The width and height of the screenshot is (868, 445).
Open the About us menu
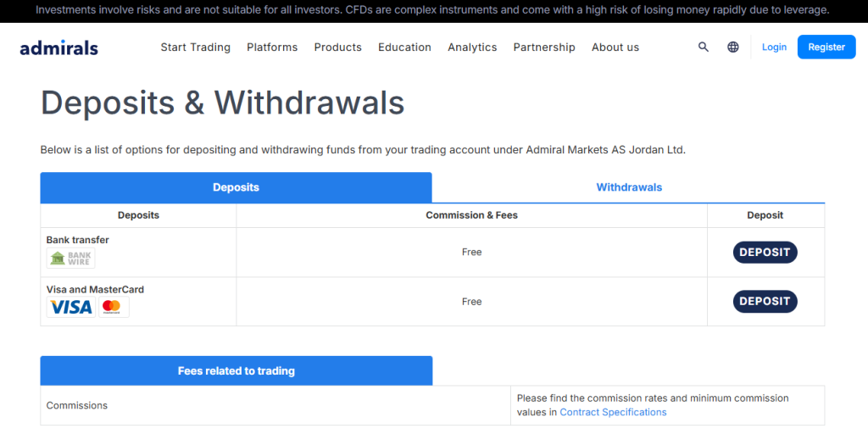615,47
